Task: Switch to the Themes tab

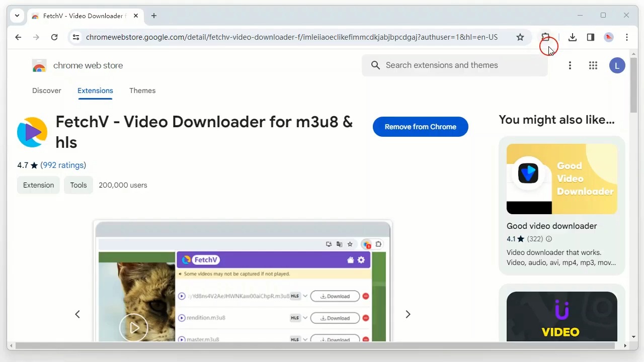Action: (142, 90)
